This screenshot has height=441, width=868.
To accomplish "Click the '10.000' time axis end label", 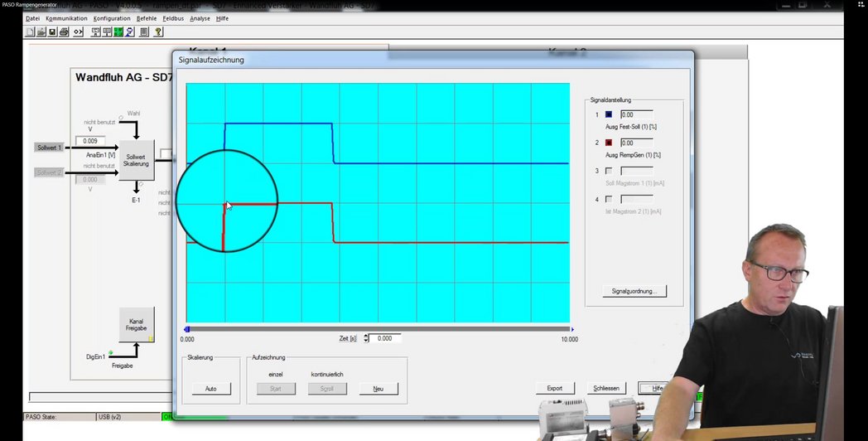I will [x=570, y=340].
